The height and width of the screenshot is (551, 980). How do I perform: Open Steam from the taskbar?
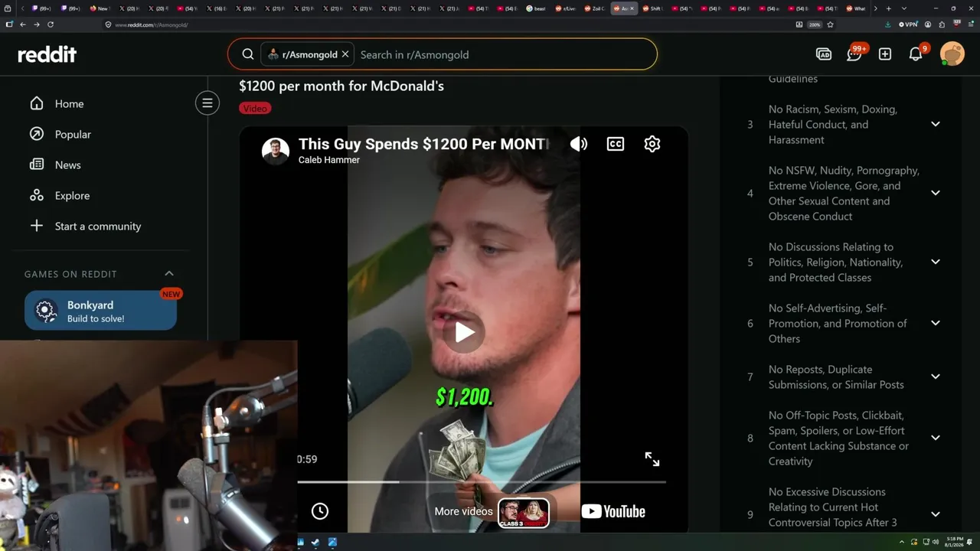point(315,543)
